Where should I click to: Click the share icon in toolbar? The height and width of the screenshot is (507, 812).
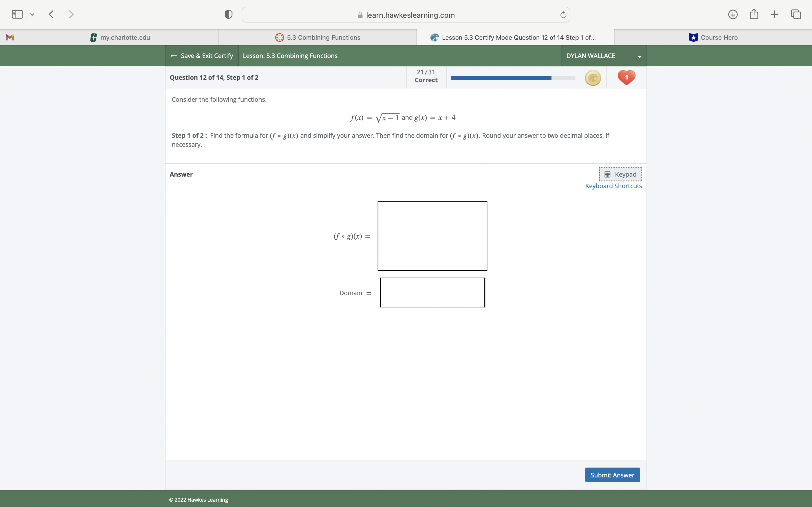point(754,14)
